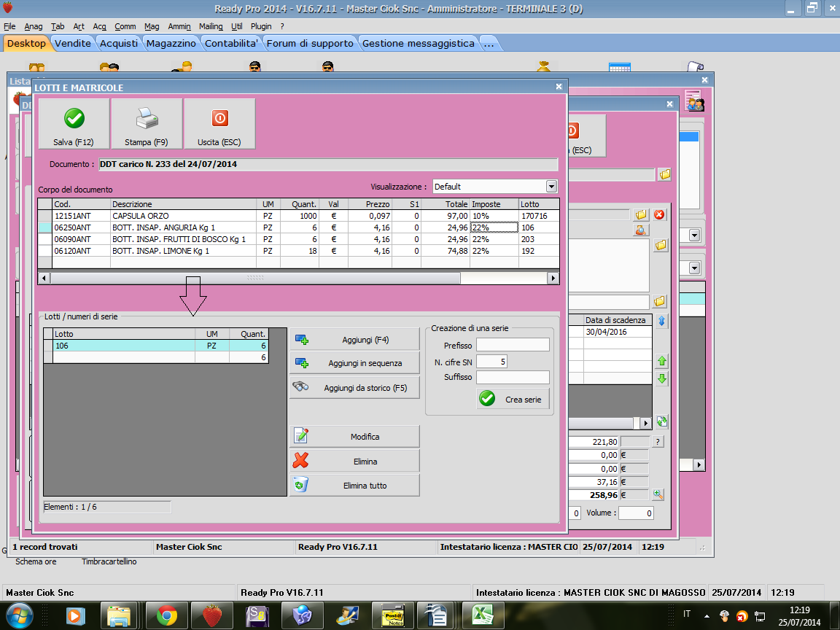Viewport: 840px width, 630px height.
Task: Select the BOTT. INSAP. LIMONE Kg 1 row
Action: pos(299,252)
